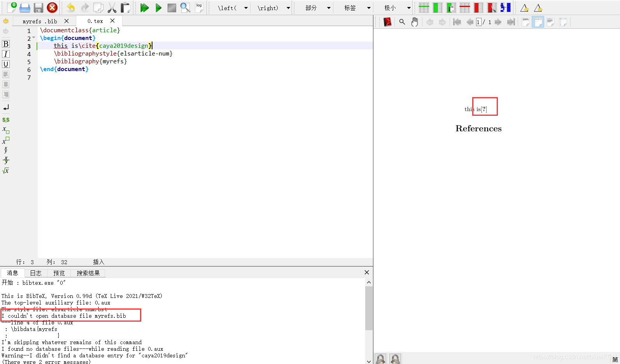Close the 0.tex tab
The image size is (620, 364).
click(x=112, y=21)
